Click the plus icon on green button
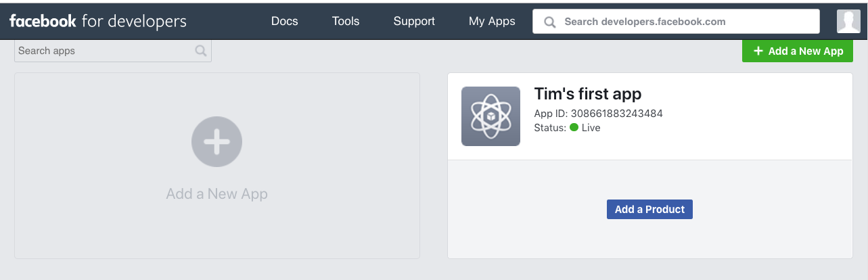The width and height of the screenshot is (868, 280). 758,51
